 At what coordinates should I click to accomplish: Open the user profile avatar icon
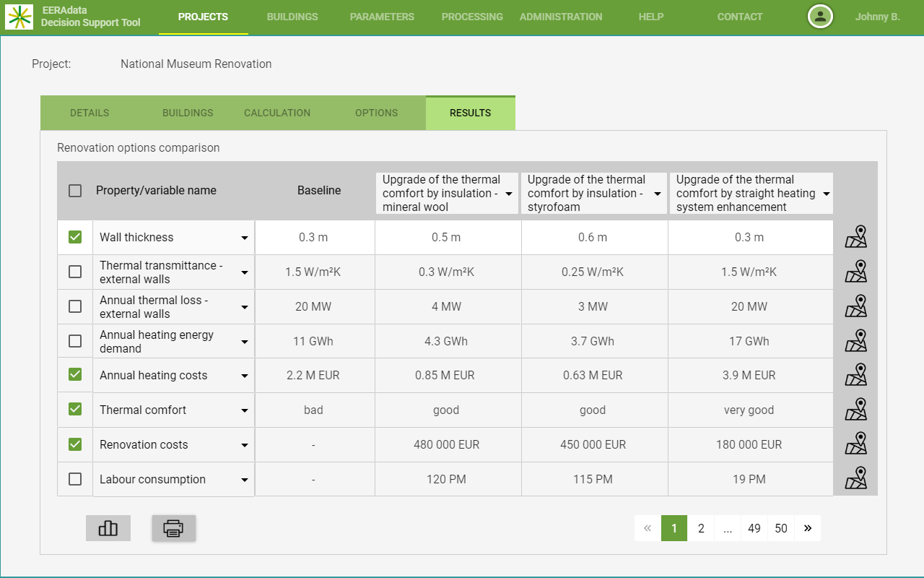[x=820, y=17]
